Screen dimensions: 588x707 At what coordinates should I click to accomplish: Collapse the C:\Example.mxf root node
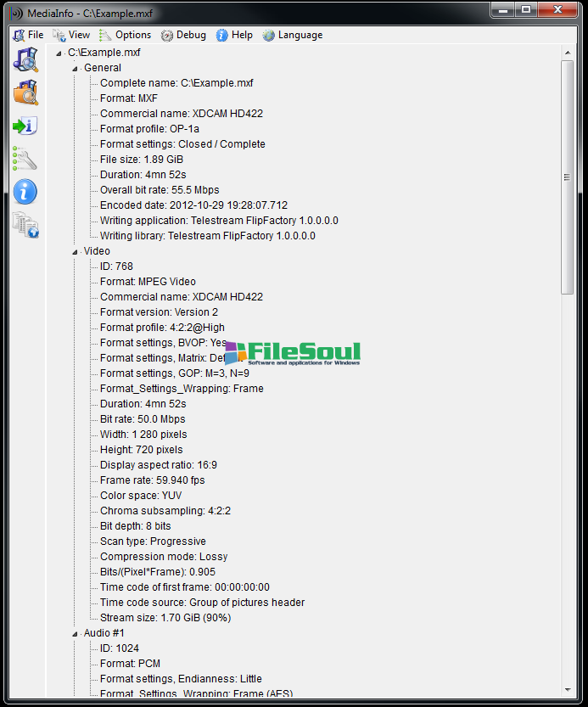(59, 53)
